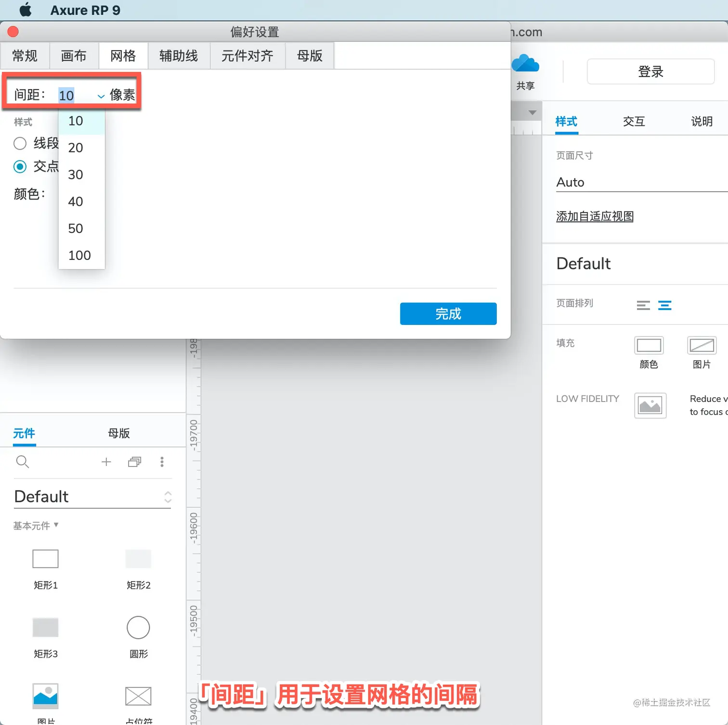
Task: Select center page alignment icon
Action: click(x=665, y=305)
